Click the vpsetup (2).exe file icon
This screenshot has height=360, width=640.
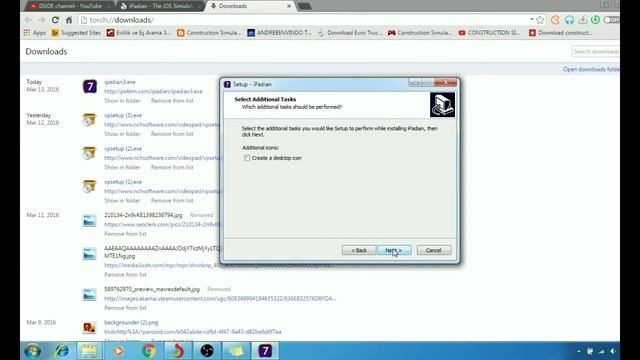pos(89,153)
